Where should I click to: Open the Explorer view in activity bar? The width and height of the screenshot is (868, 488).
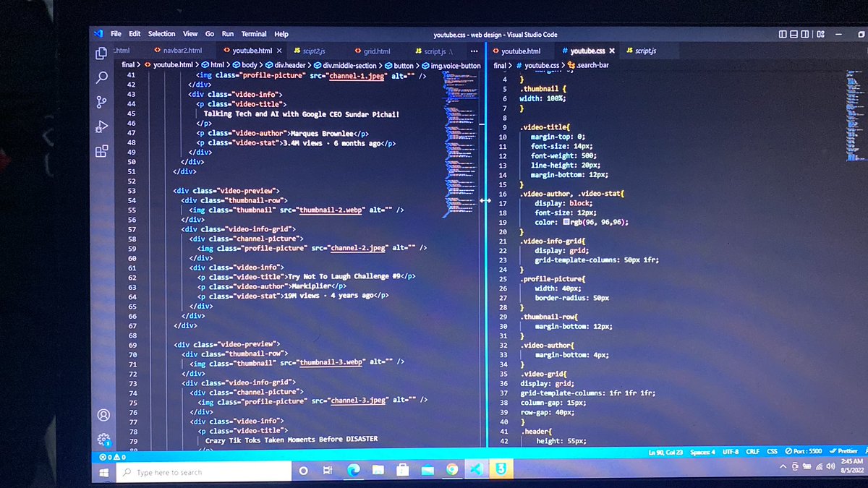click(x=101, y=53)
